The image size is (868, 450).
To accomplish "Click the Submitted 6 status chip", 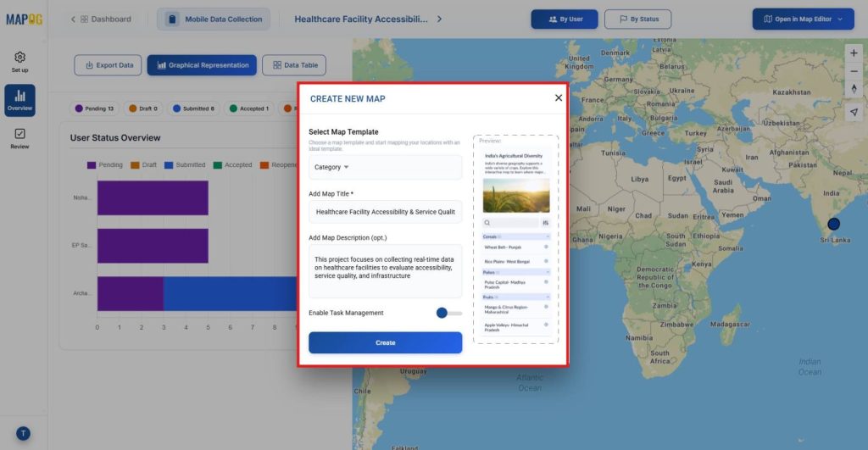I will pos(193,108).
